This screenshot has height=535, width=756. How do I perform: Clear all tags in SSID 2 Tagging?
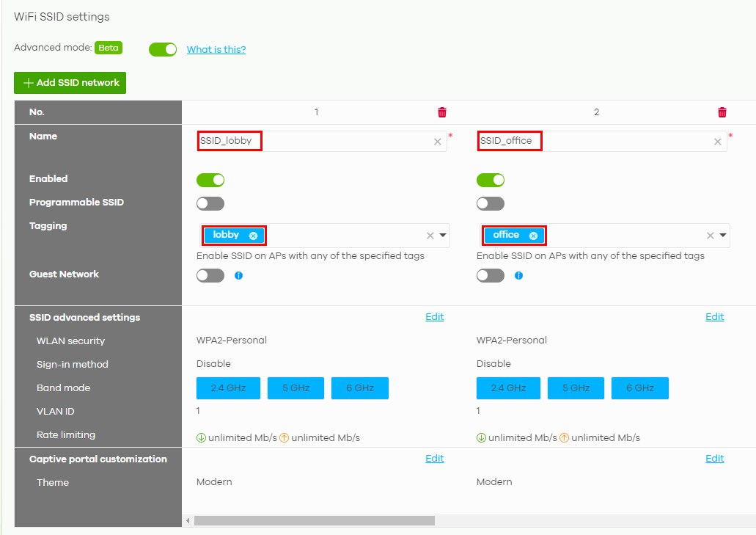(x=710, y=236)
